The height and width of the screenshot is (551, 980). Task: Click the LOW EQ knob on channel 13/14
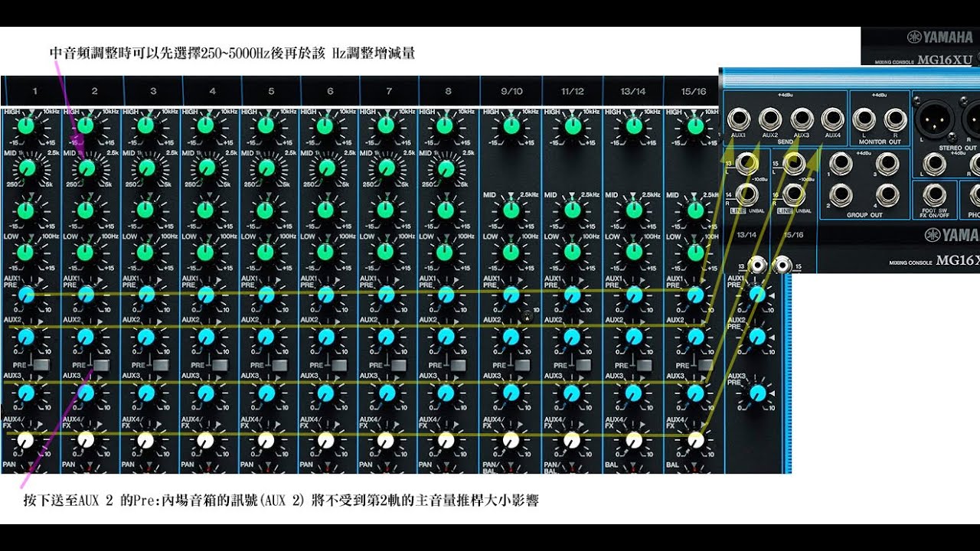634,251
